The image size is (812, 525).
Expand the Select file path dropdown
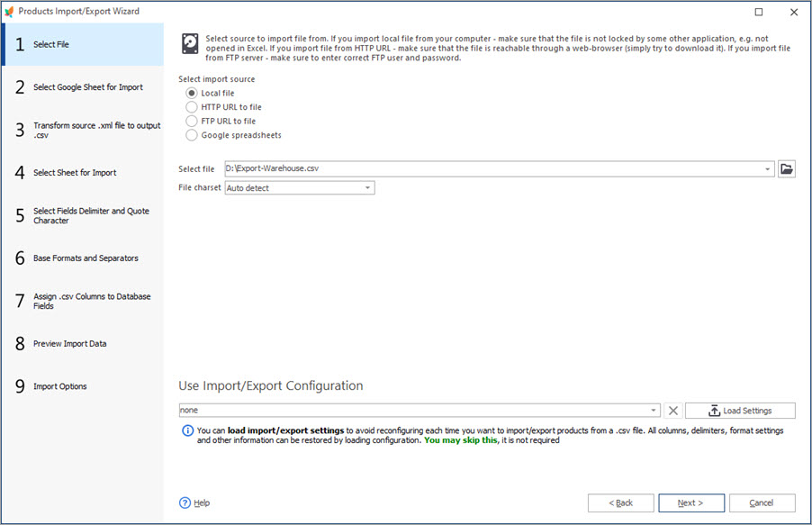767,168
